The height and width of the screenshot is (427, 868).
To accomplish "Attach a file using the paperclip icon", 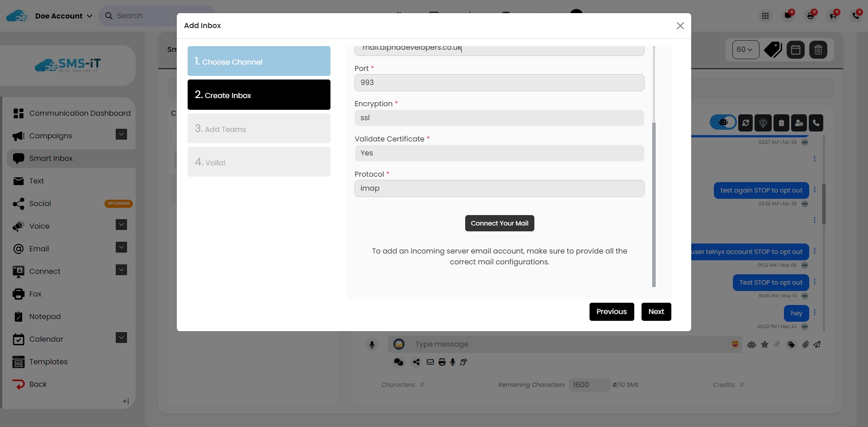I will [805, 344].
